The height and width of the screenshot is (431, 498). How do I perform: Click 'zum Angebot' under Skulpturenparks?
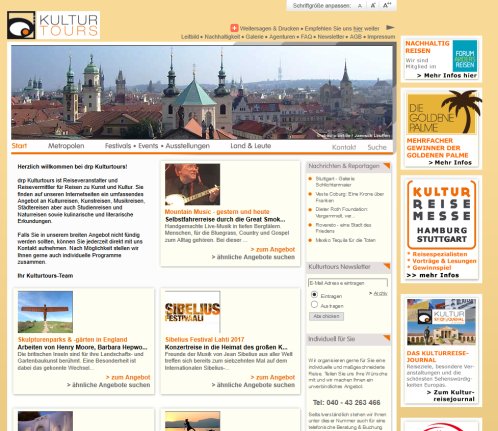128,377
